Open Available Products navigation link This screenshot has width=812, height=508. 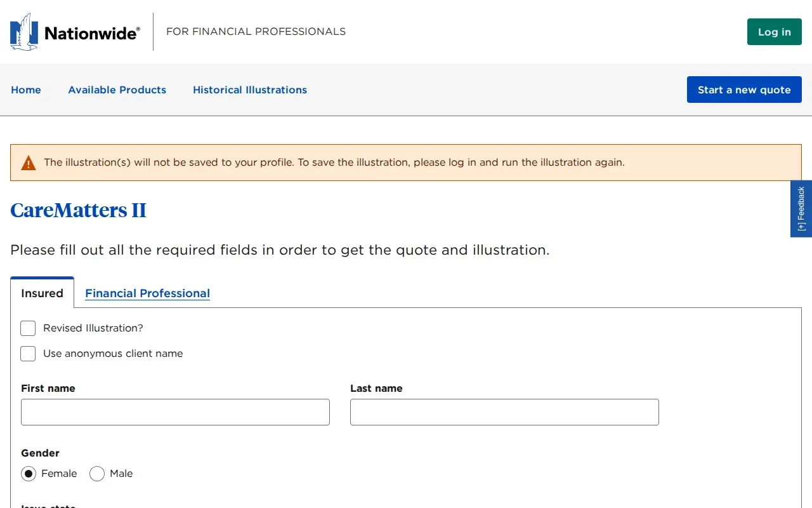(x=117, y=90)
